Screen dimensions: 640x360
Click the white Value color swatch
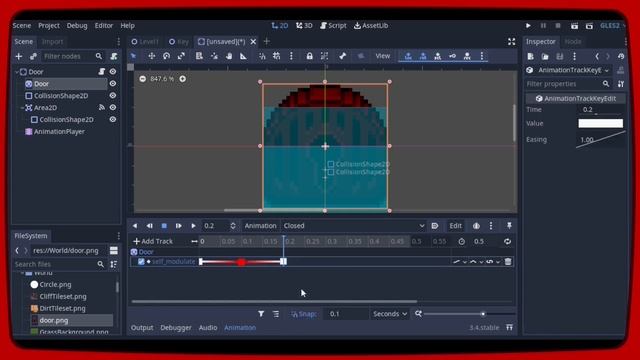pyautogui.click(x=600, y=123)
